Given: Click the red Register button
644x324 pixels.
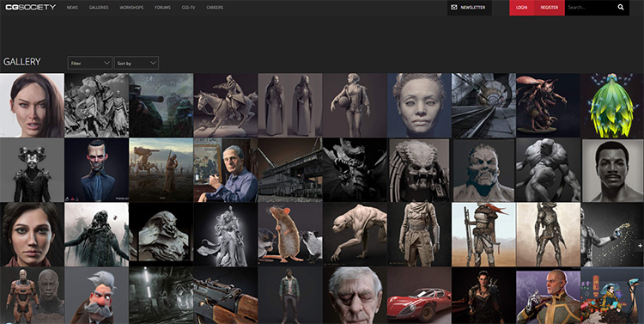Looking at the screenshot, I should [550, 8].
